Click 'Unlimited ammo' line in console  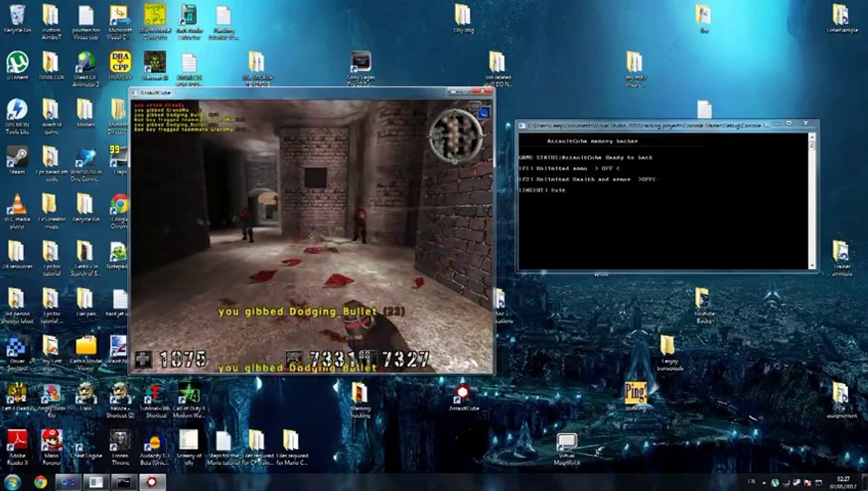pos(569,168)
